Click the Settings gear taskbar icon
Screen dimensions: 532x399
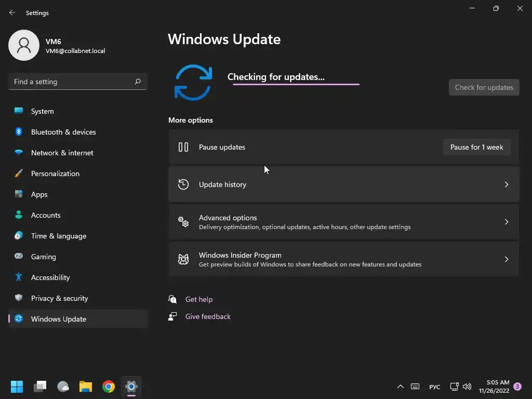[131, 387]
